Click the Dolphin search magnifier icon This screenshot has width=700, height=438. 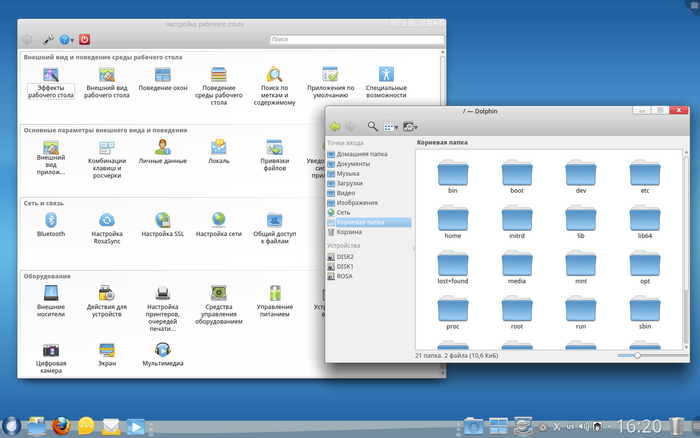pyautogui.click(x=373, y=127)
